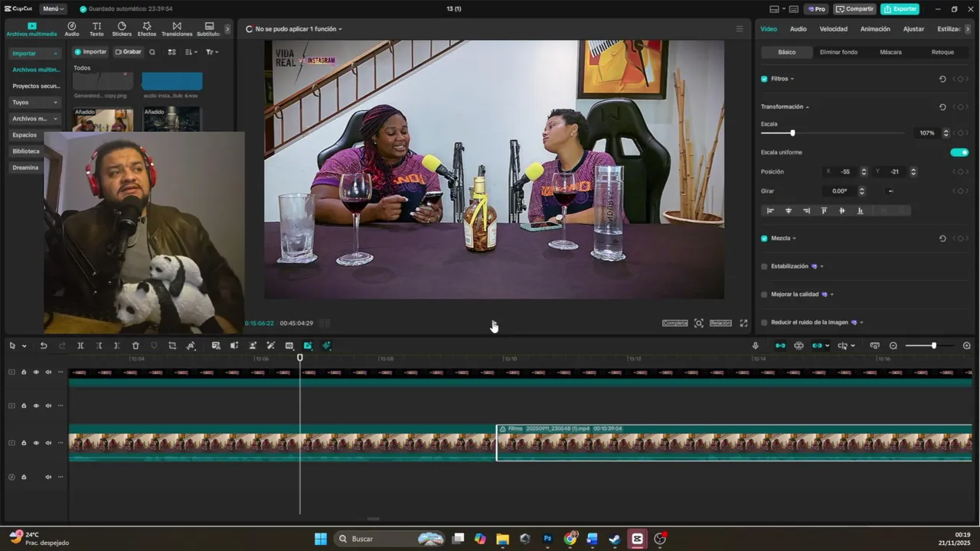Image resolution: width=980 pixels, height=551 pixels.
Task: Hide the top video track with eye icon
Action: pos(36,372)
